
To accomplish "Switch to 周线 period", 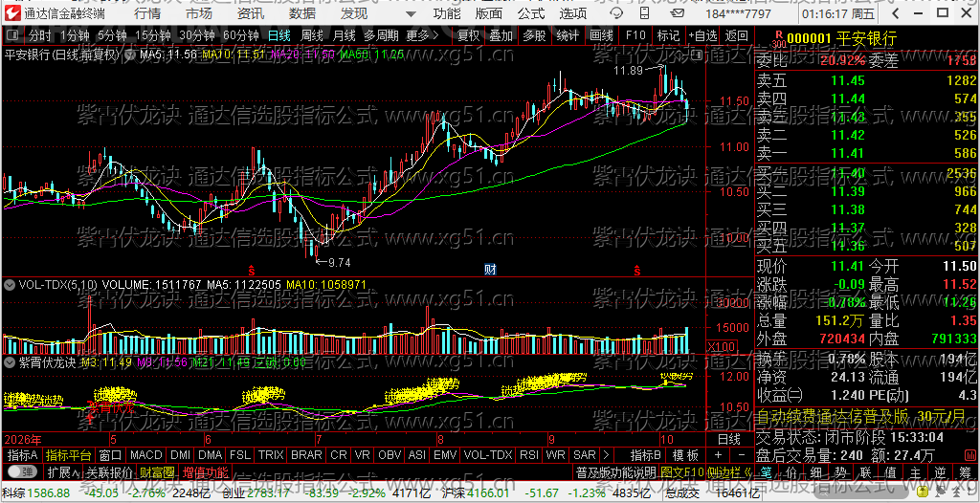I will click(312, 35).
